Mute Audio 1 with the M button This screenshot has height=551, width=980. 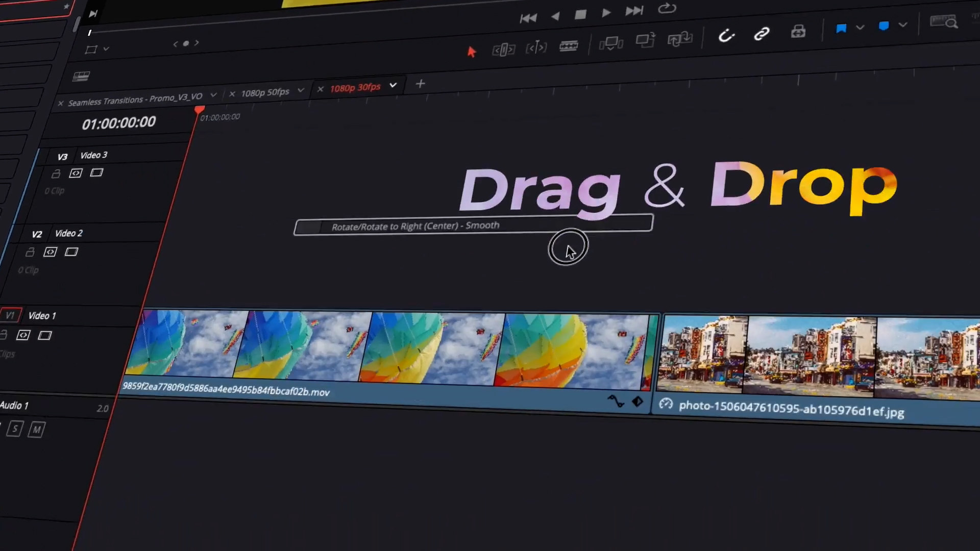point(36,430)
